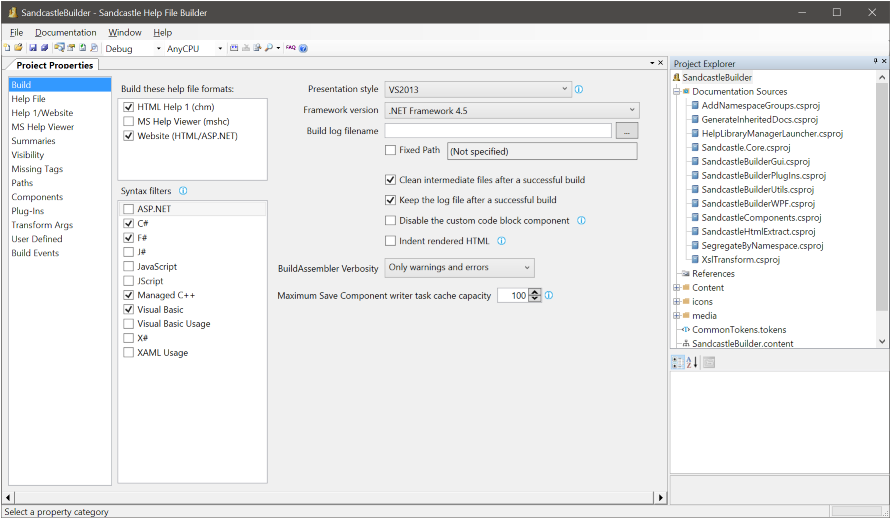
Task: Click info icon next to Syntax filters
Action: click(x=183, y=190)
